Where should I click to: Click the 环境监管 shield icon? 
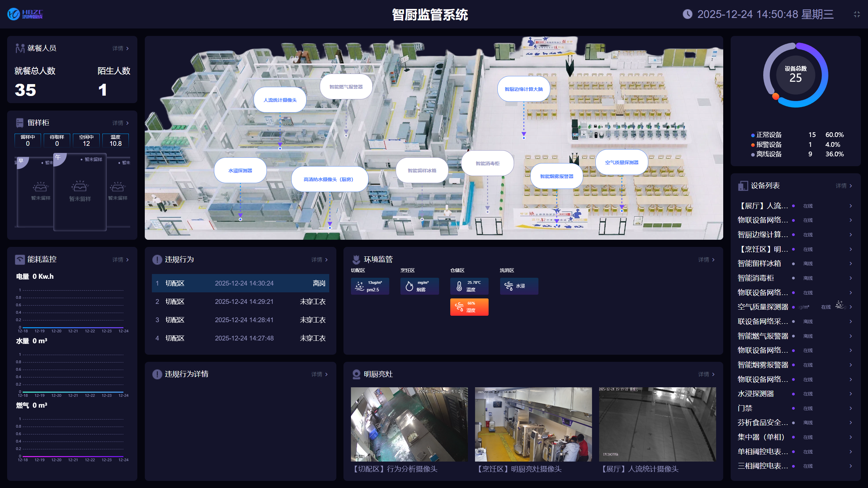coord(356,259)
